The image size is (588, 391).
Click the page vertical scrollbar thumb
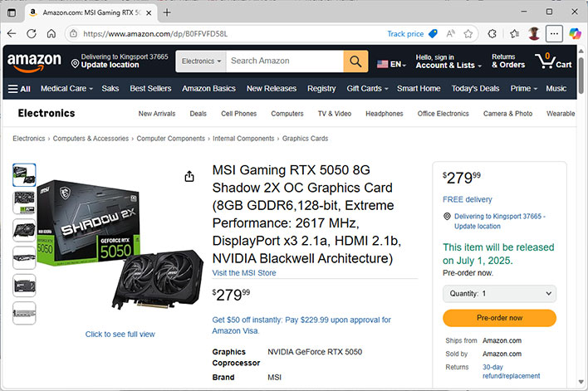(581, 75)
